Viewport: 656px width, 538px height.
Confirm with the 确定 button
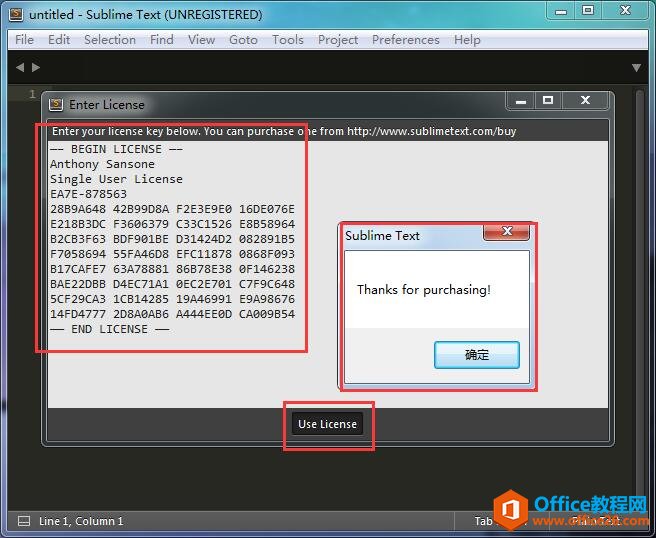pos(477,355)
